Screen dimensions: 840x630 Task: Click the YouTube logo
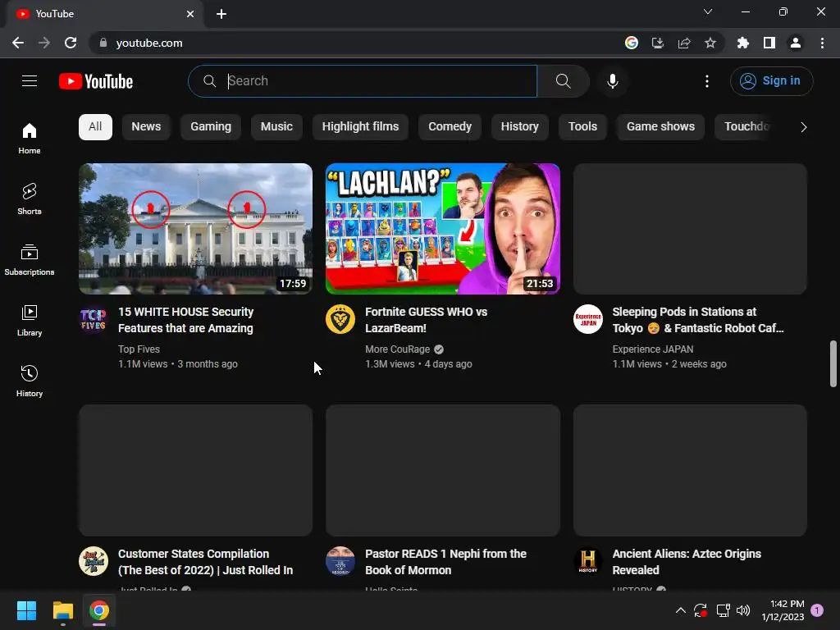(x=96, y=81)
